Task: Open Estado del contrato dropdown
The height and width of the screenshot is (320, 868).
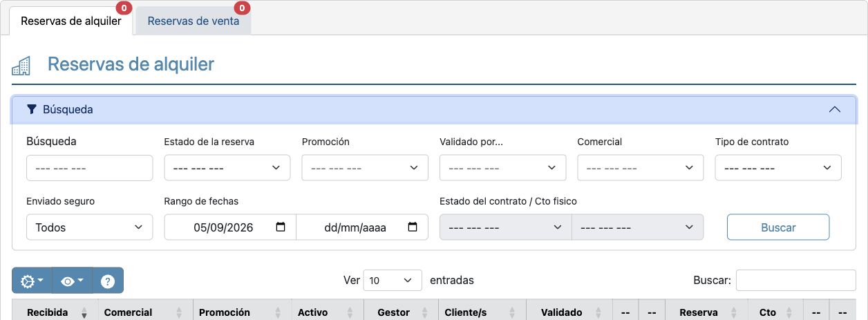Action: (506, 227)
